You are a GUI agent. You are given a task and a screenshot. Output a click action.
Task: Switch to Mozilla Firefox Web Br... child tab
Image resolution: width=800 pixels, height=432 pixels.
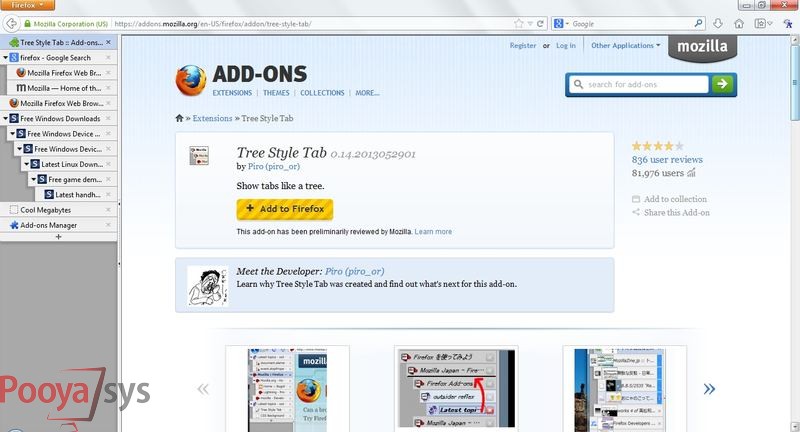pos(62,73)
